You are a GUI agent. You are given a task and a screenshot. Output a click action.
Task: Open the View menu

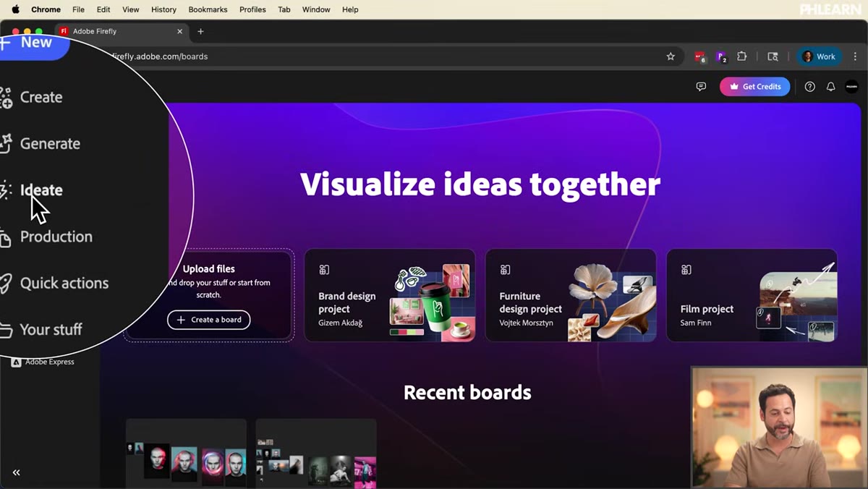[x=131, y=9]
